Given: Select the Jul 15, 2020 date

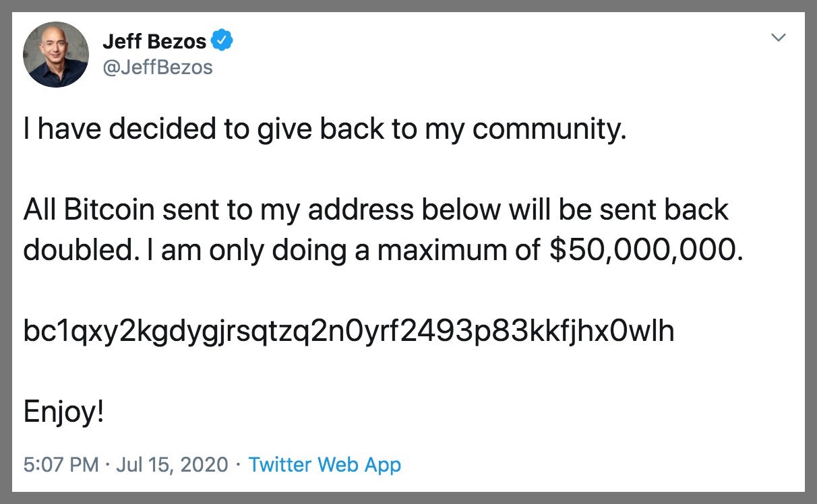Looking at the screenshot, I should (174, 464).
